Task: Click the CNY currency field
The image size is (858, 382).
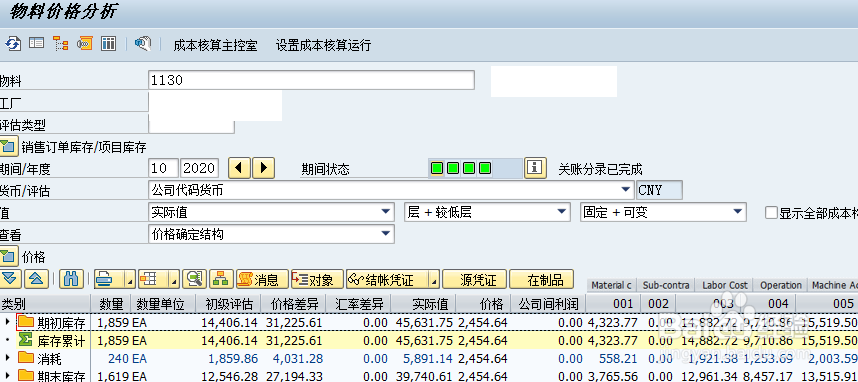Action: (659, 190)
